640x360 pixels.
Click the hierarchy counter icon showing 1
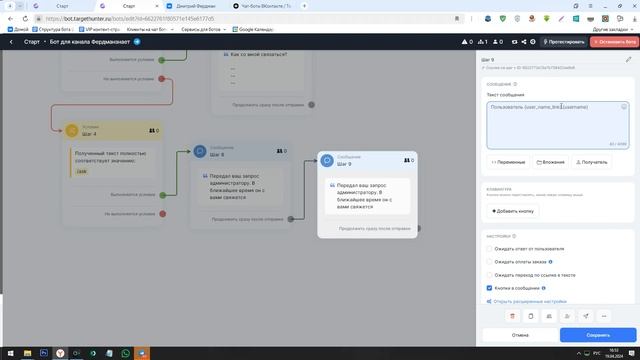click(482, 42)
